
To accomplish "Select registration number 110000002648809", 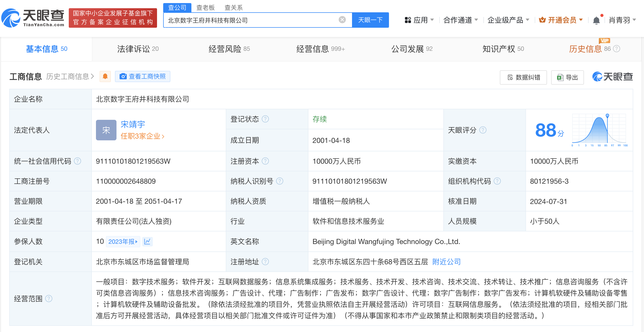I will [x=126, y=181].
